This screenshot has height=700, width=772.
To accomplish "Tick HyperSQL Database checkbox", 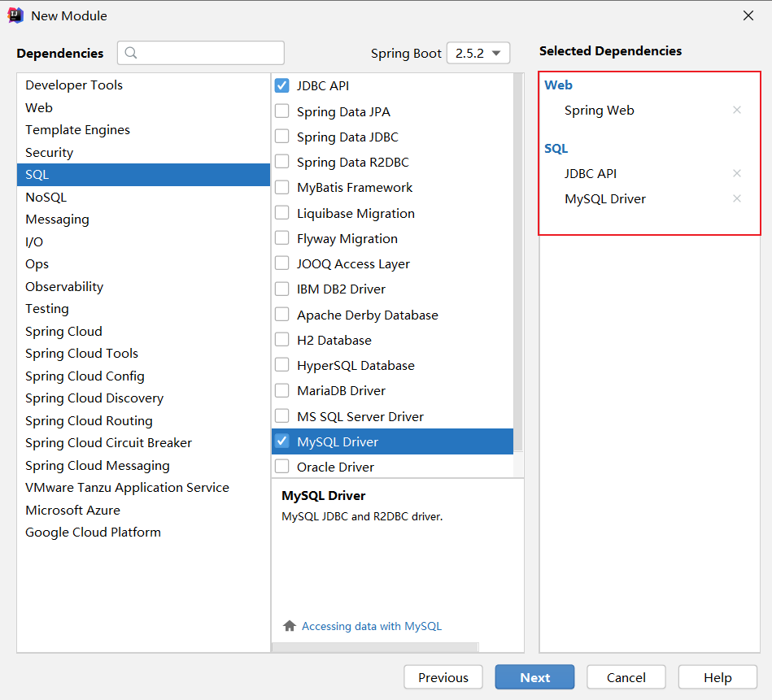I will [x=282, y=365].
